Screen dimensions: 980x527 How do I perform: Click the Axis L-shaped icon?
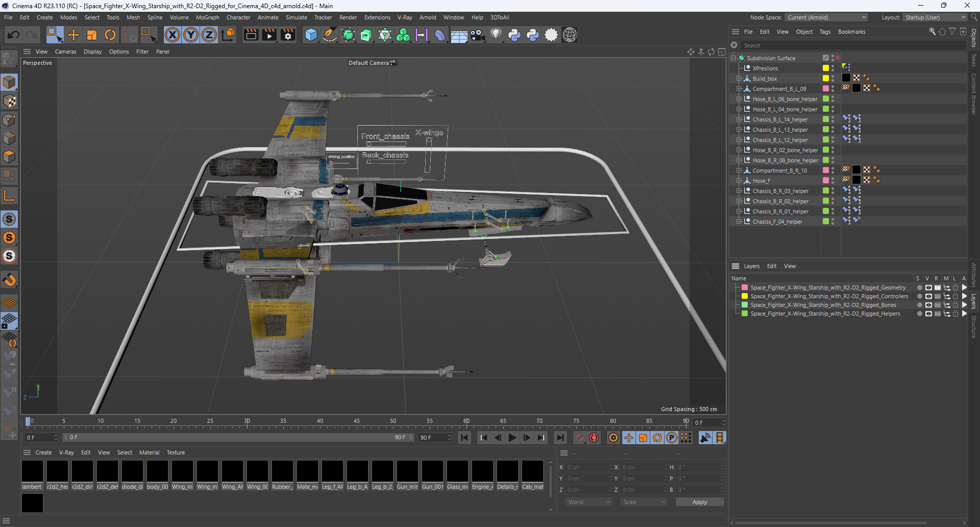click(9, 195)
